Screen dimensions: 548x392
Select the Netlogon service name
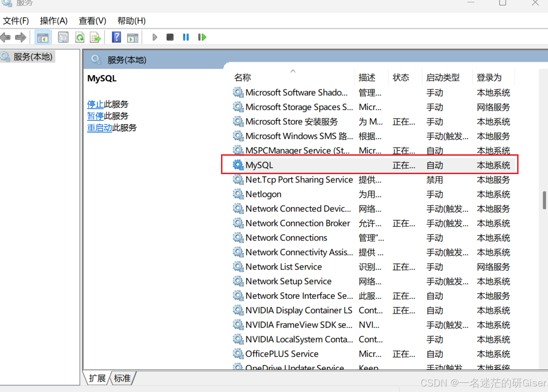tap(263, 194)
